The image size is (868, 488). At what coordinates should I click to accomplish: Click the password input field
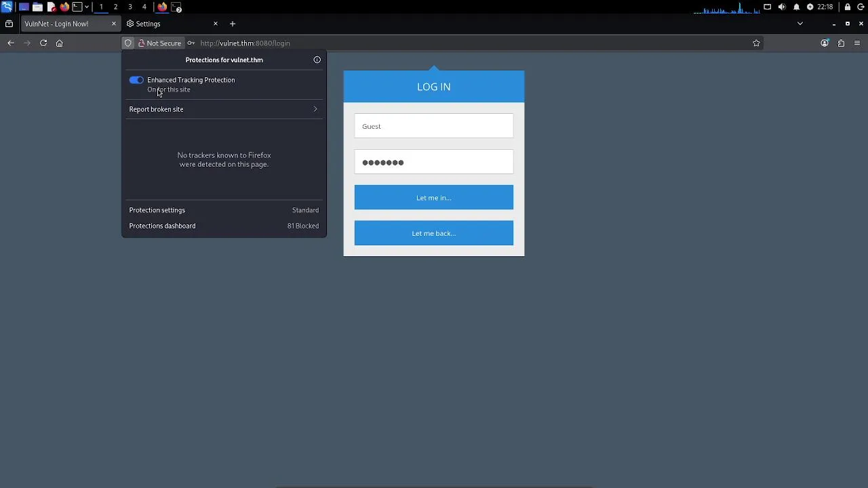click(434, 162)
